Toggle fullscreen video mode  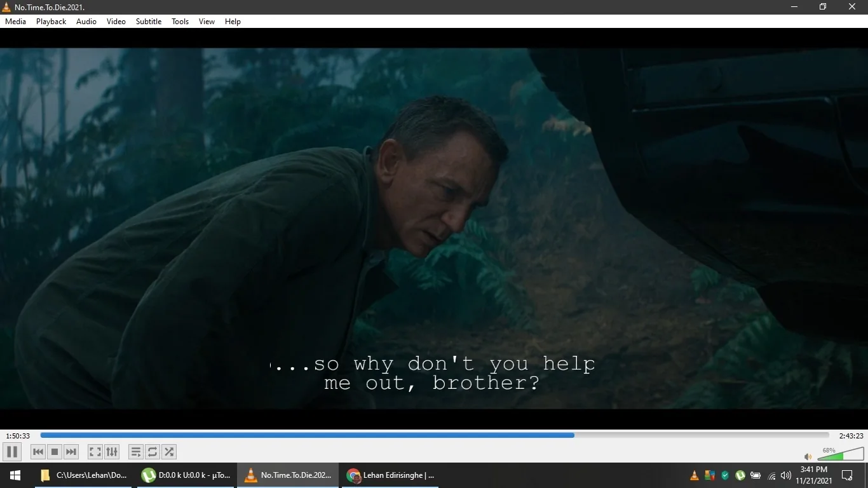(95, 452)
